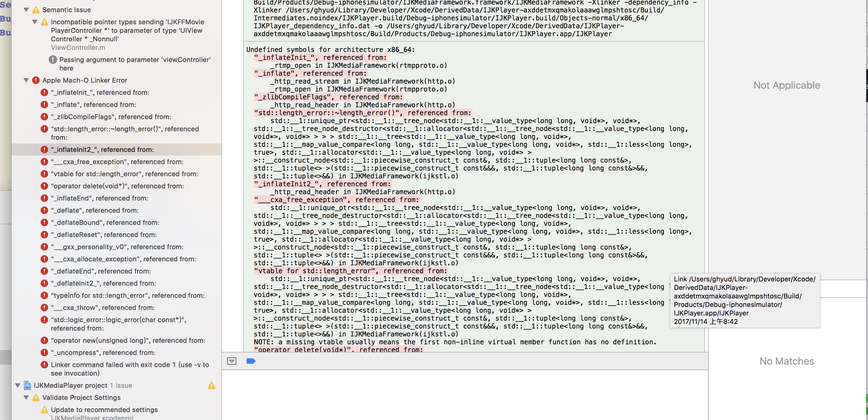Screen dimensions: 868x420
Task: Select "operator new(unsigned long)" error row
Action: [x=116, y=340]
